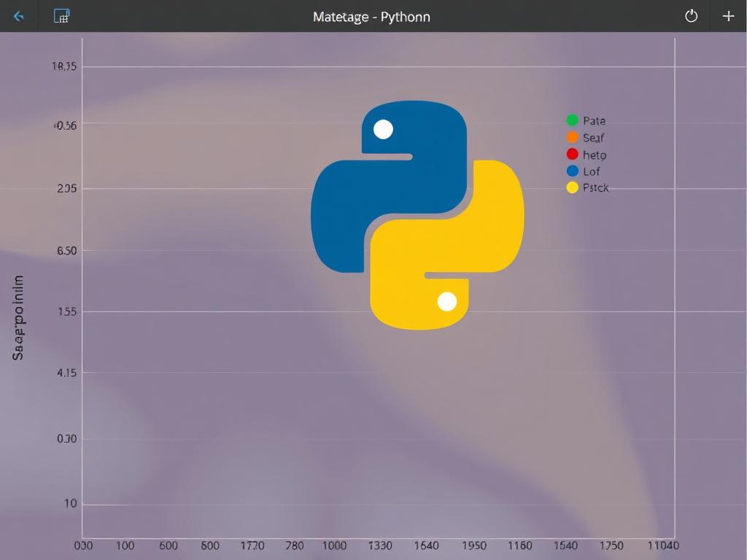Click the Pate legend label
Screen dimensions: 747x560
pyautogui.click(x=594, y=121)
